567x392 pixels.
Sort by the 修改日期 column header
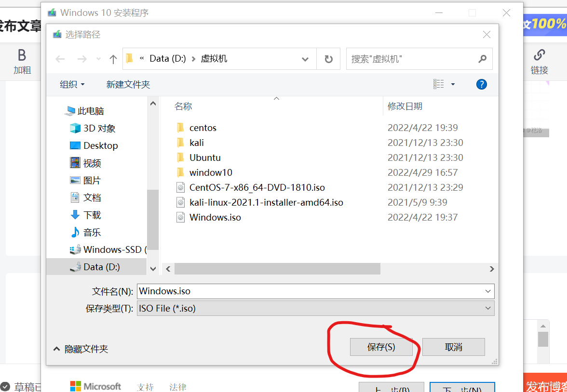(405, 106)
